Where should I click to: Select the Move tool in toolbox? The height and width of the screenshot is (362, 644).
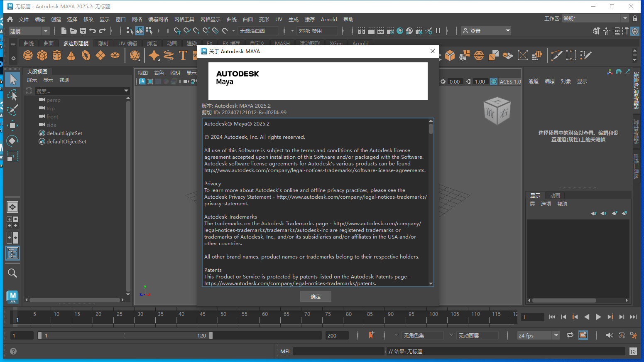tap(12, 126)
